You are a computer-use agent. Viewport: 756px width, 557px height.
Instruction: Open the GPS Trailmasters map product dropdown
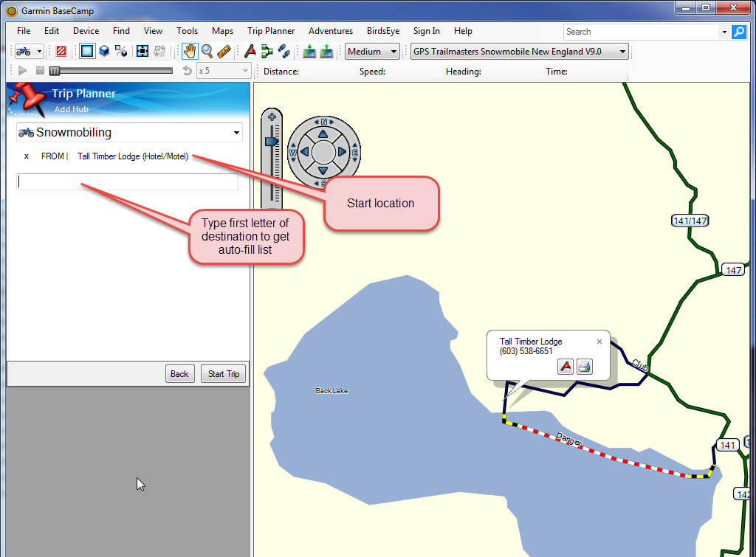coord(520,52)
